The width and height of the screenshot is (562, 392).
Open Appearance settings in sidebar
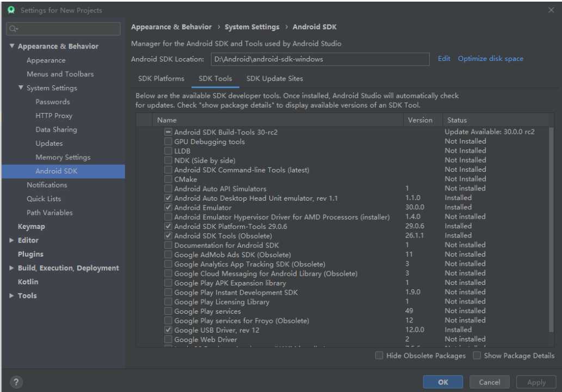tap(46, 60)
